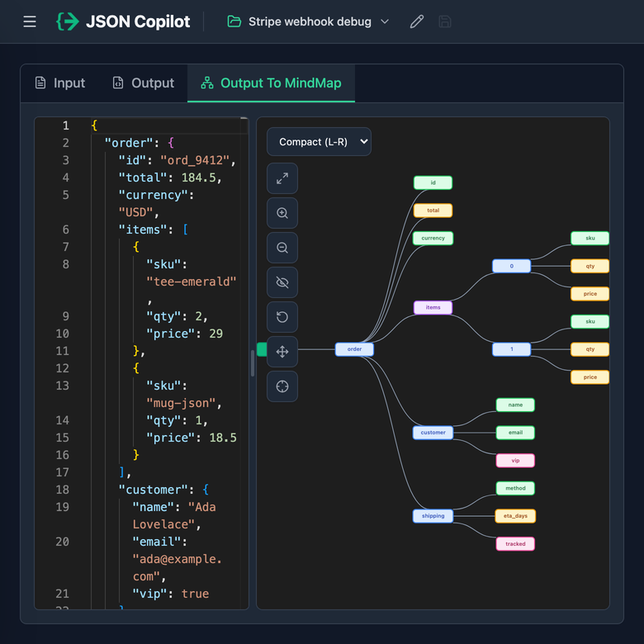Click the "tee-emerald" string
Image resolution: width=644 pixels, height=644 pixels.
click(192, 282)
